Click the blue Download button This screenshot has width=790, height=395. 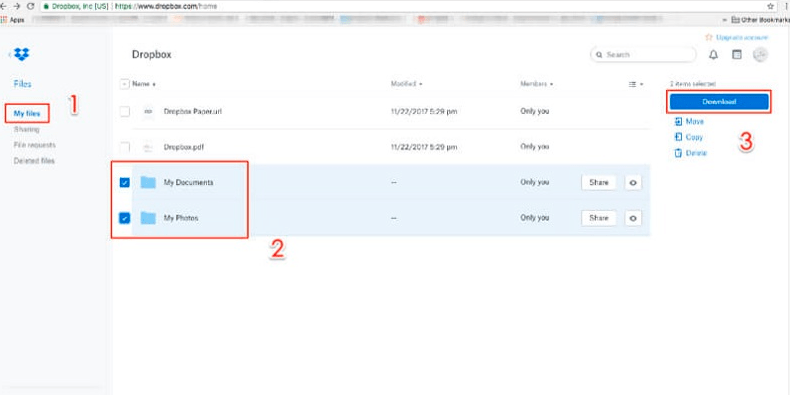click(719, 102)
